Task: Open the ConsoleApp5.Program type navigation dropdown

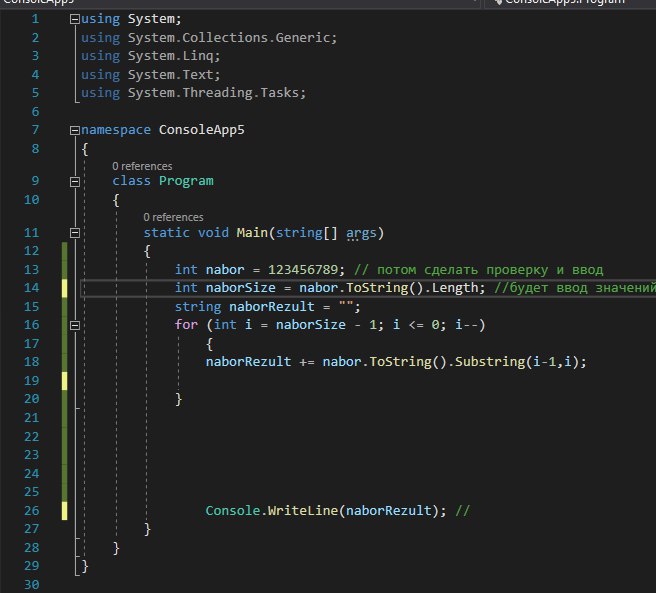Action: (x=565, y=3)
